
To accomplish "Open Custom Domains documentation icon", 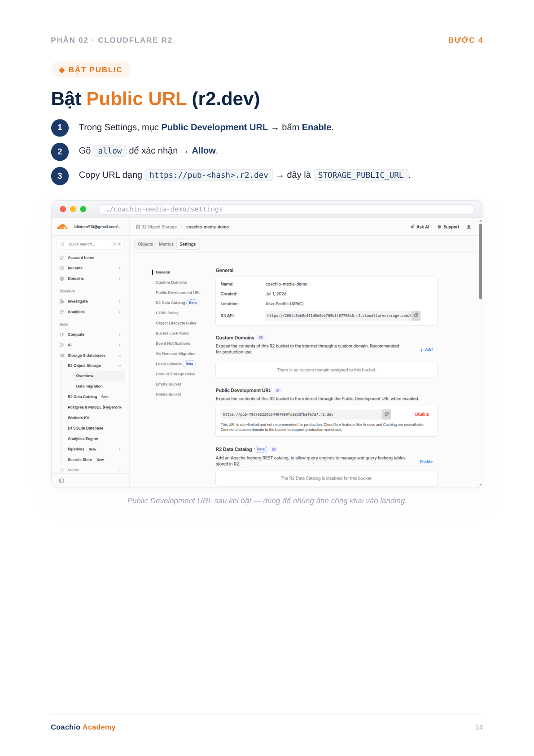I will coord(261,338).
